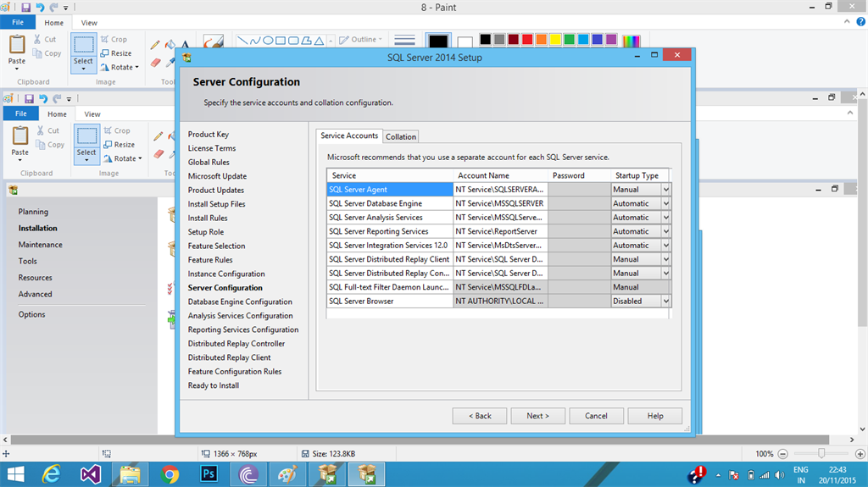The width and height of the screenshot is (868, 487).
Task: Cancel the SQL Server setup
Action: [596, 416]
